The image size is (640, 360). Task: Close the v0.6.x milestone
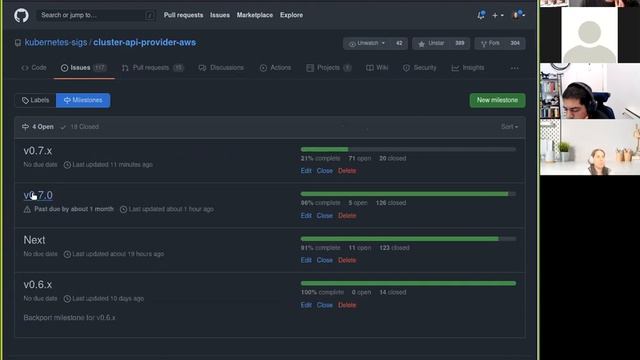(x=325, y=305)
